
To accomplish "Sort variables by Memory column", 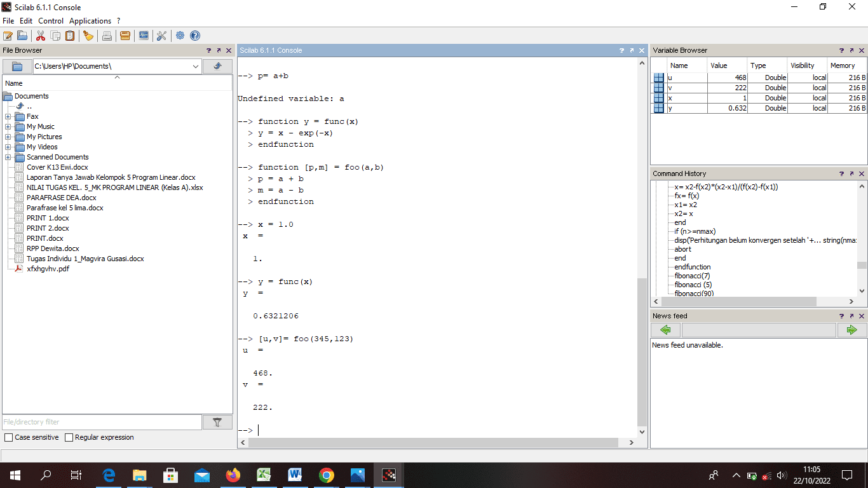I will click(x=848, y=65).
